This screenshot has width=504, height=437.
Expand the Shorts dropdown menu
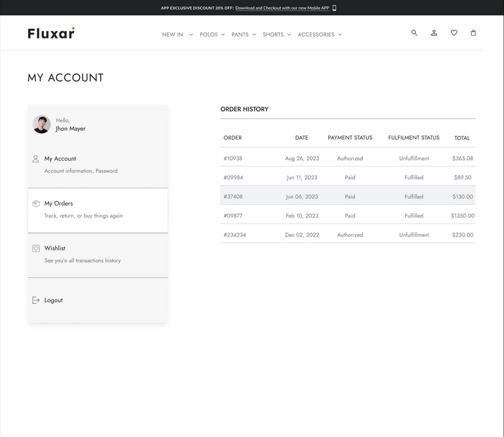pyautogui.click(x=277, y=35)
